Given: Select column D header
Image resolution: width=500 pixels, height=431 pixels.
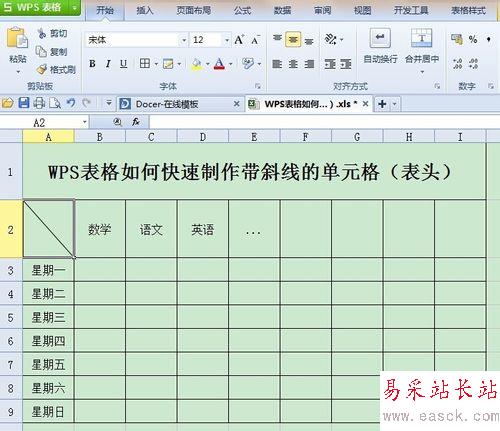Looking at the screenshot, I should tap(203, 137).
